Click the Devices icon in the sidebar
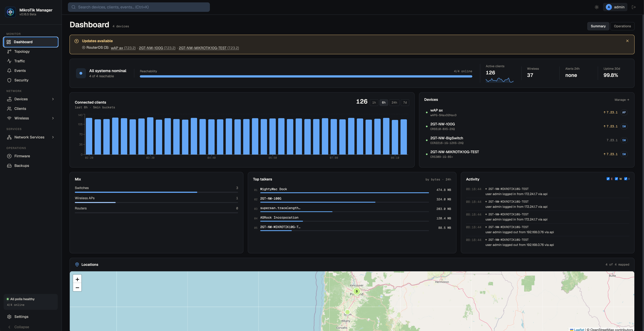 pos(9,99)
